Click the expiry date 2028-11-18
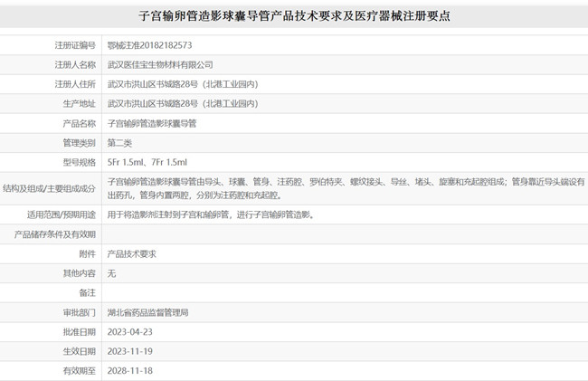Image resolution: width=588 pixels, height=381 pixels. pos(129,371)
